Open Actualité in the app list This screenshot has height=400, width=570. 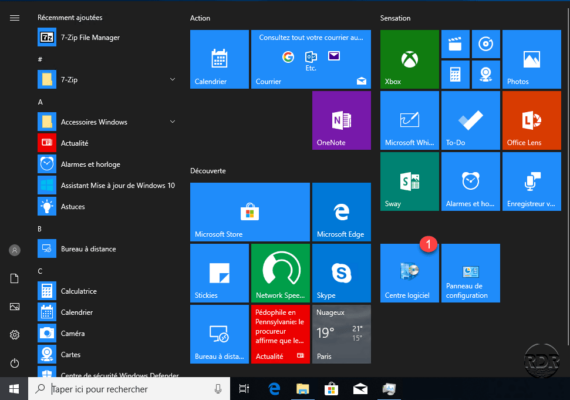(108, 143)
